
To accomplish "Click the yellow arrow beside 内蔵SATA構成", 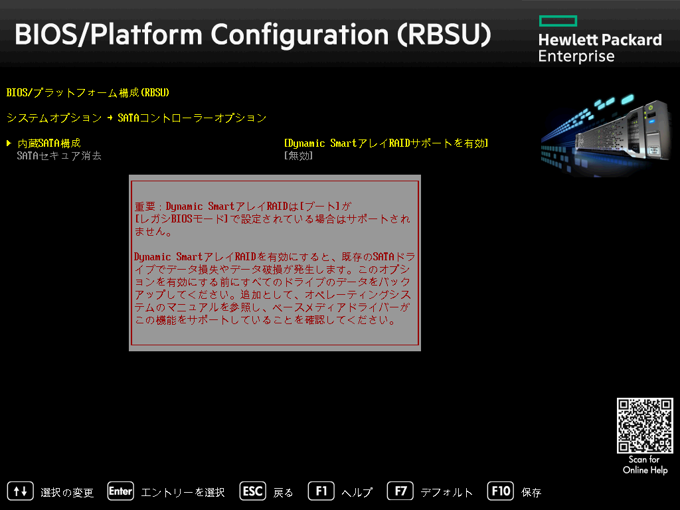I will 9,143.
